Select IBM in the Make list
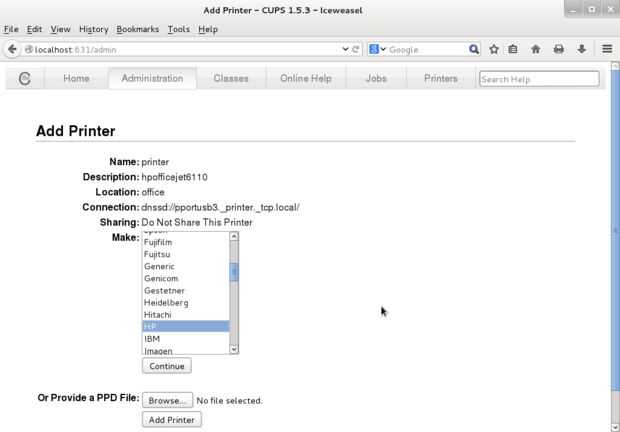The image size is (620, 432). [x=185, y=339]
